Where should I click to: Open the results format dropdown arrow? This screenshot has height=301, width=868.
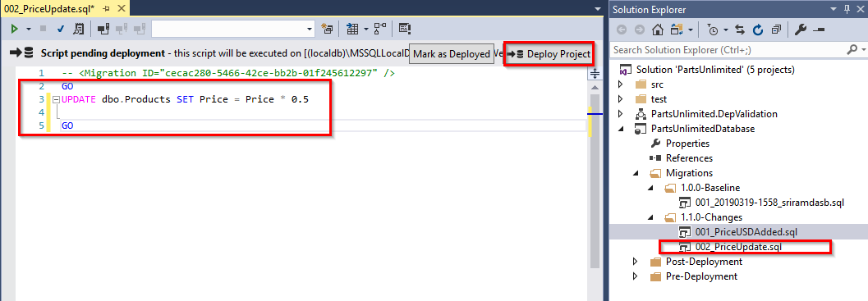tap(366, 29)
